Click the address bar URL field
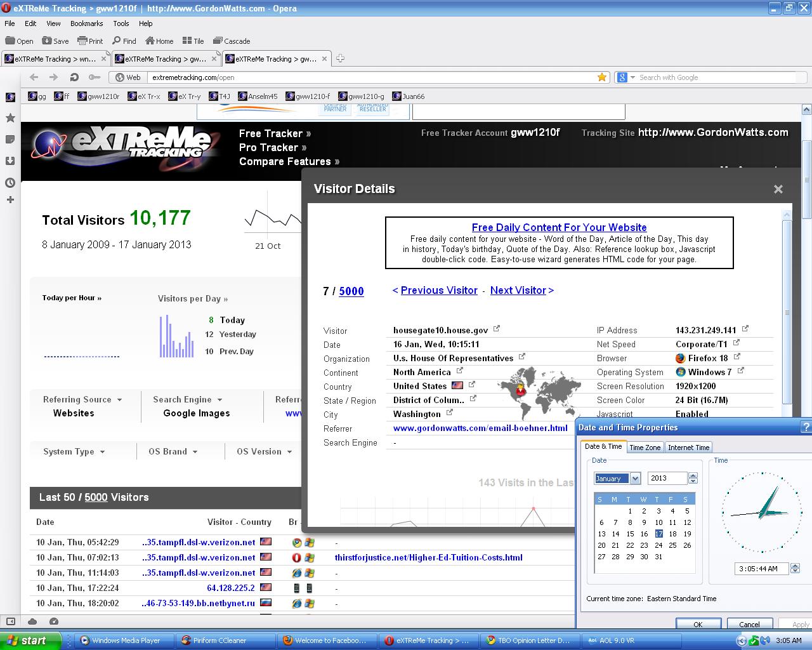 click(371, 77)
